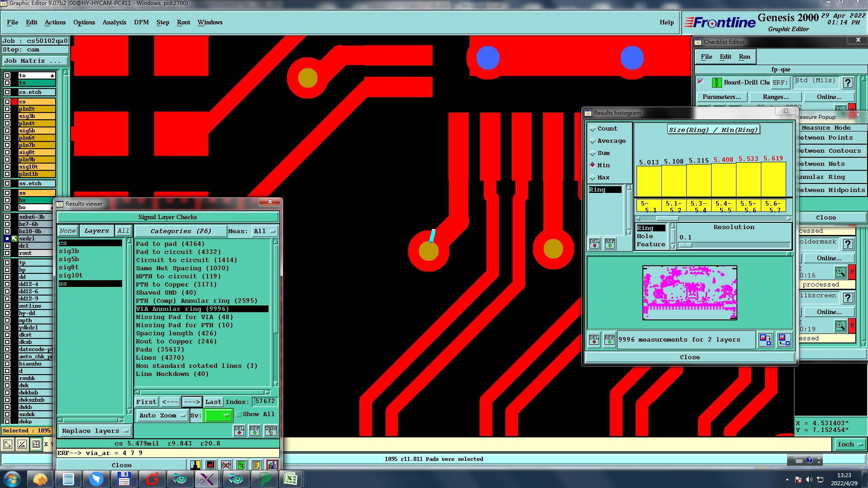Click the next arrow ---> button

tap(192, 402)
